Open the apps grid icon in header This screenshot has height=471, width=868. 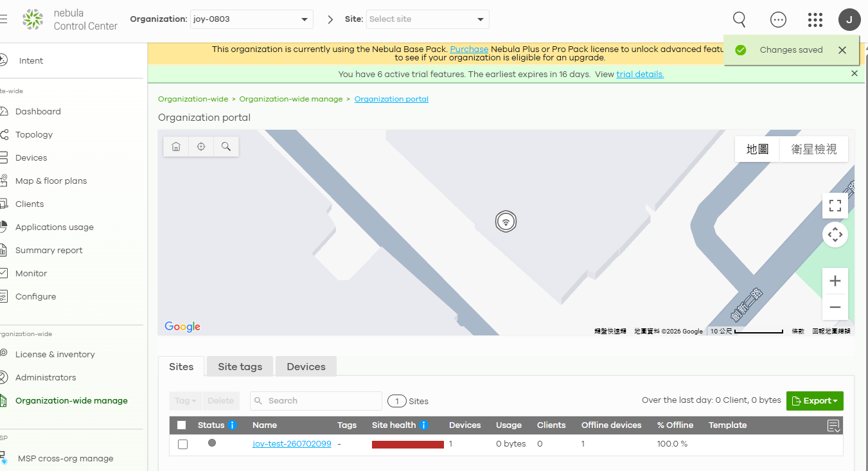(815, 20)
